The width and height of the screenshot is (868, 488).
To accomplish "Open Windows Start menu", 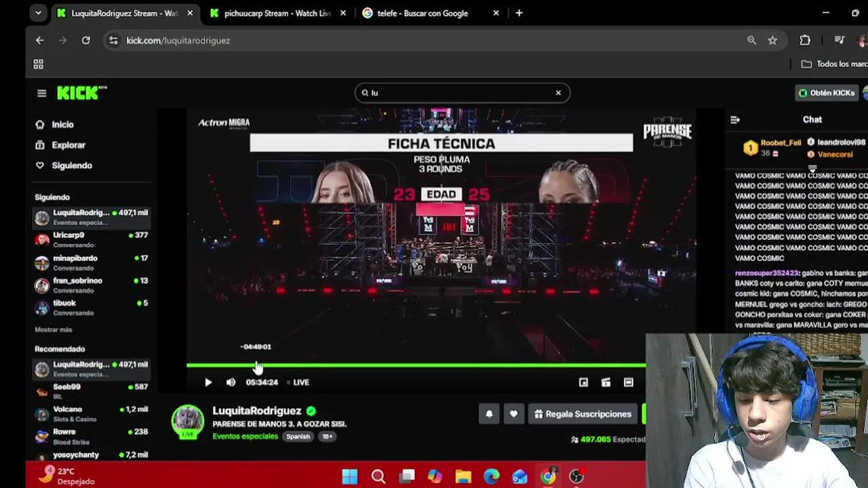I will [350, 476].
